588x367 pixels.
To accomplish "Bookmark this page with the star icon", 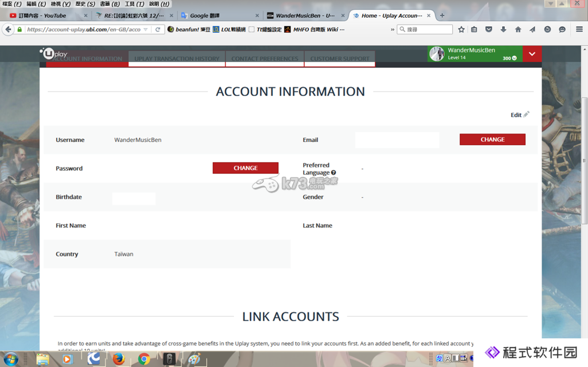I will coord(461,29).
